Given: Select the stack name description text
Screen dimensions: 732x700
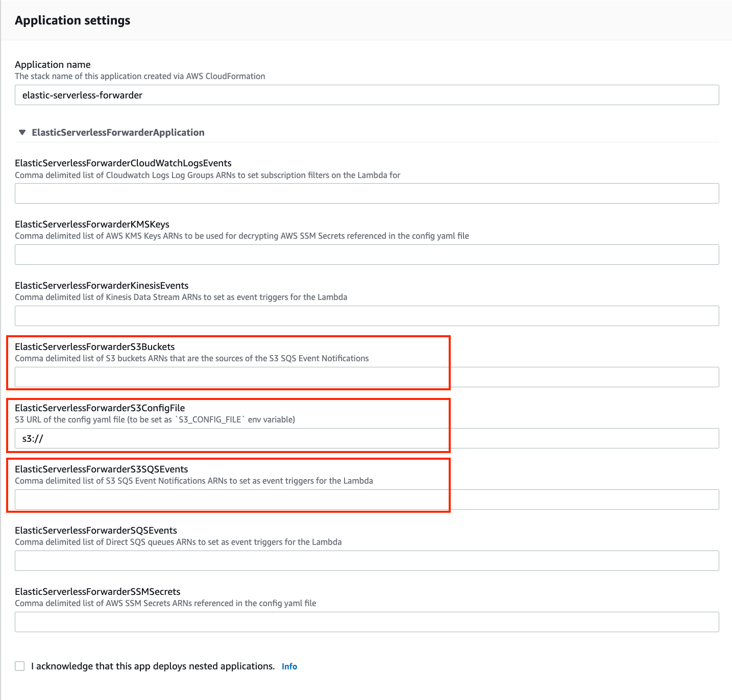Looking at the screenshot, I should (x=140, y=76).
